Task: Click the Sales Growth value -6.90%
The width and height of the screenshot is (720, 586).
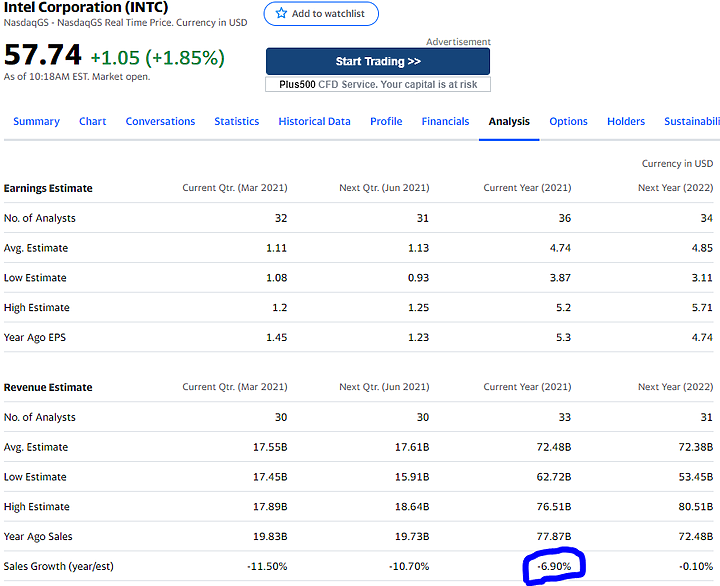Action: point(554,566)
